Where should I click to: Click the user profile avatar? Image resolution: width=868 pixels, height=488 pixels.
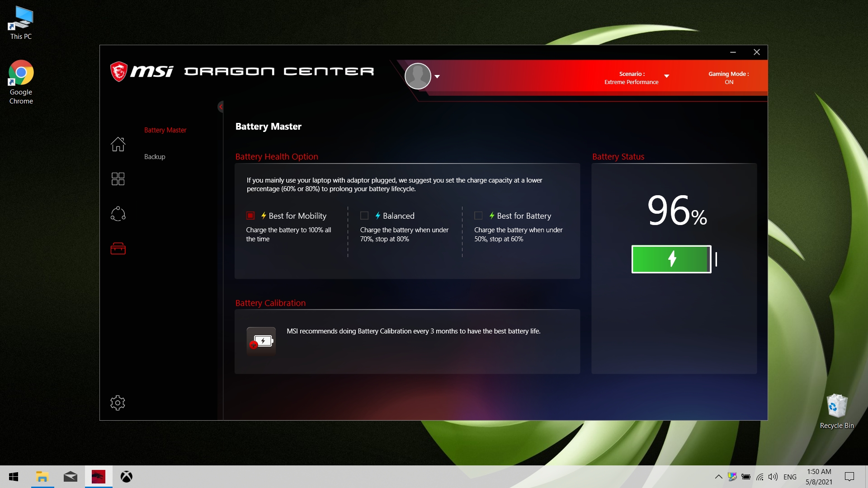[x=418, y=76]
